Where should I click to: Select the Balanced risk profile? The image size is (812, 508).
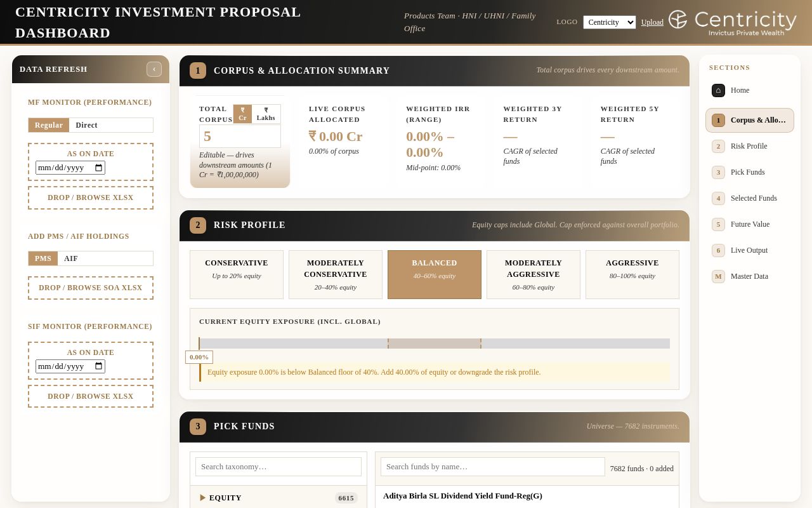pyautogui.click(x=435, y=274)
